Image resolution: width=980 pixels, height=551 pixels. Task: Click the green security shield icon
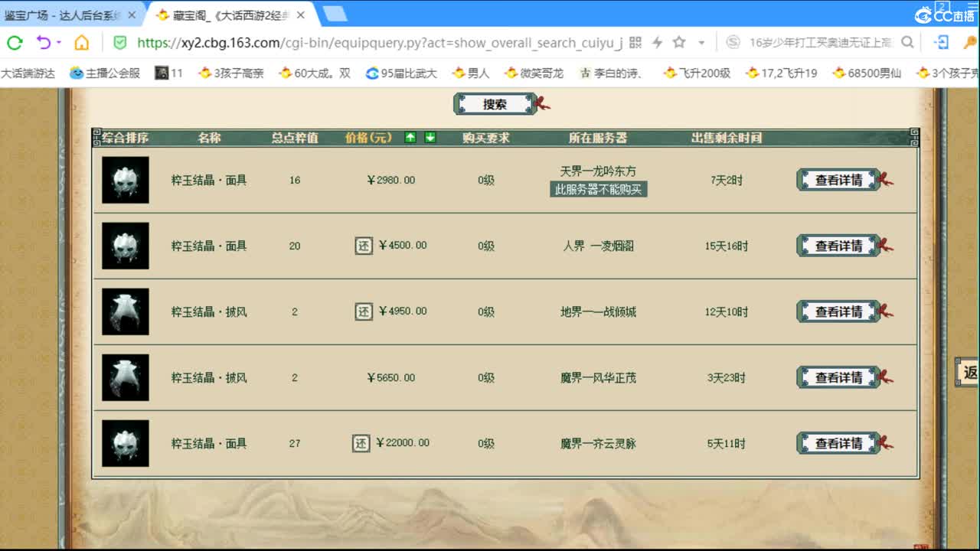[x=119, y=42]
